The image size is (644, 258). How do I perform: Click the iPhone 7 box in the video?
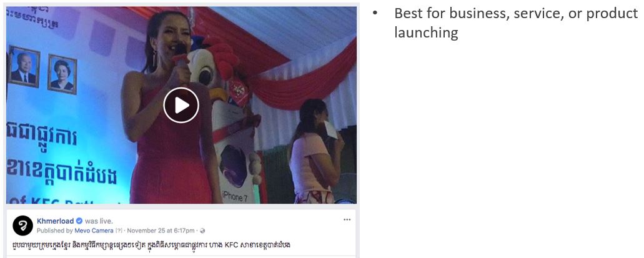pos(235,166)
